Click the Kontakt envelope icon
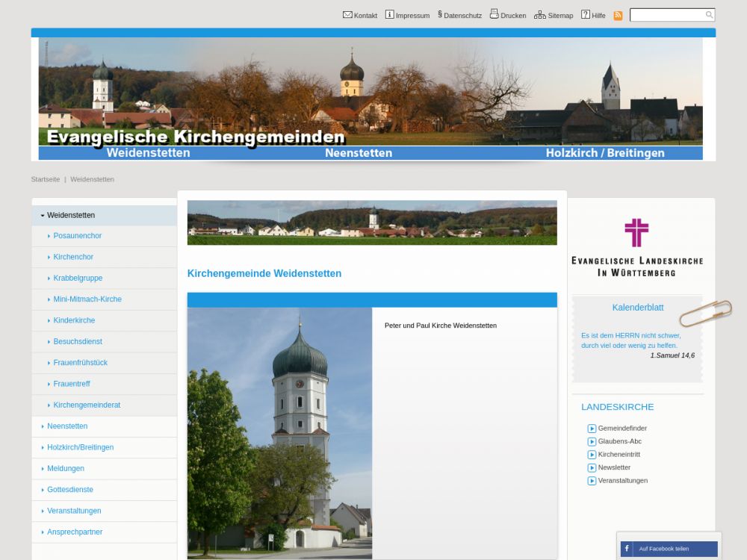Screen dimensions: 747x560 tap(347, 14)
